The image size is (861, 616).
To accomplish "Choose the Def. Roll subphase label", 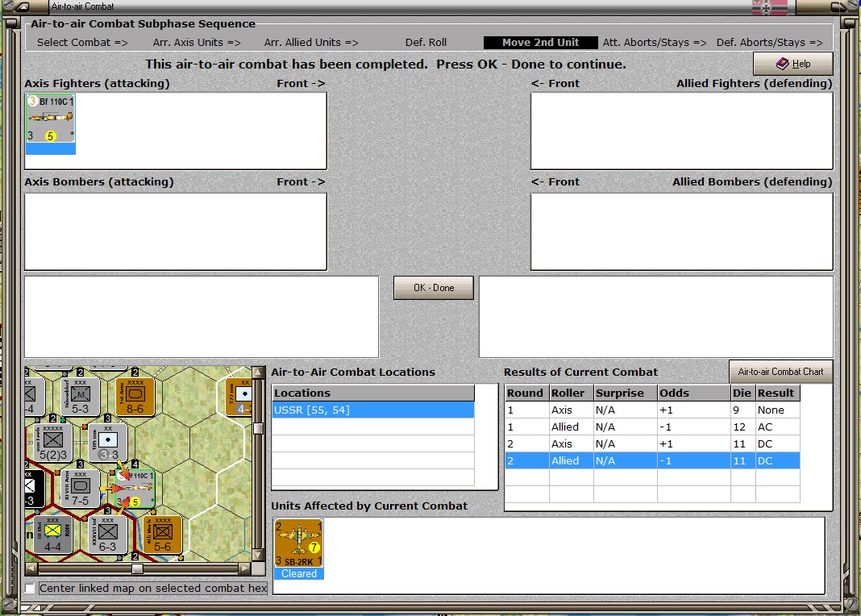I will point(426,42).
